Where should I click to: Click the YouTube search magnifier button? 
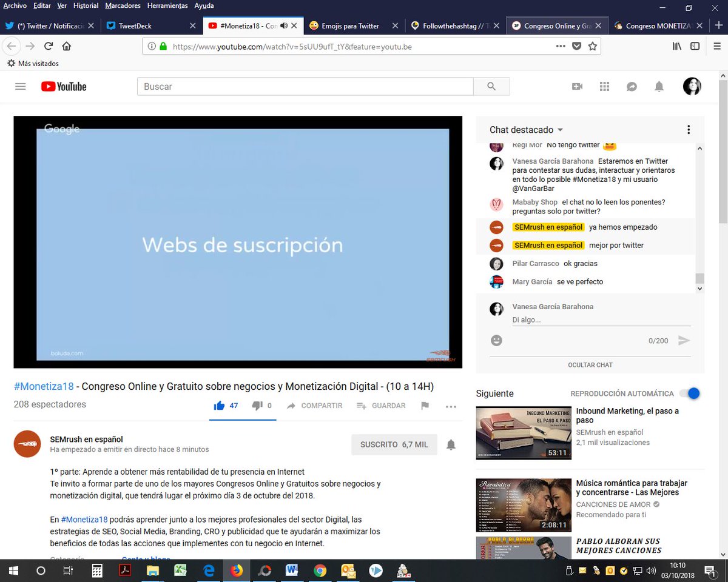click(x=491, y=87)
